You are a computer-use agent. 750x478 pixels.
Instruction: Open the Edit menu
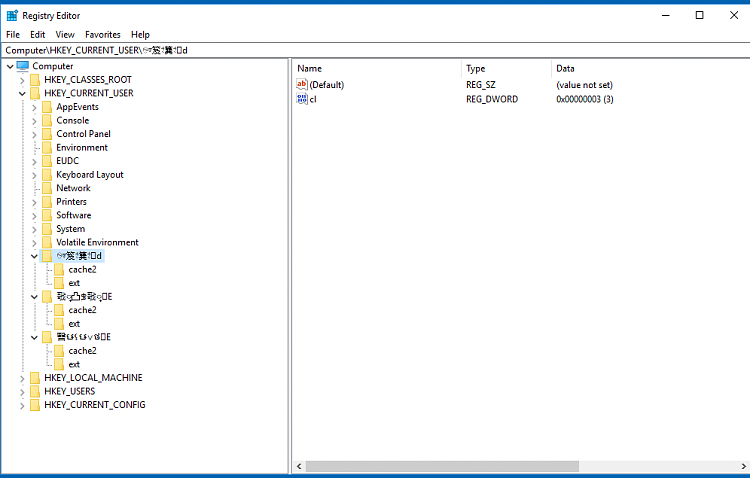click(x=37, y=34)
